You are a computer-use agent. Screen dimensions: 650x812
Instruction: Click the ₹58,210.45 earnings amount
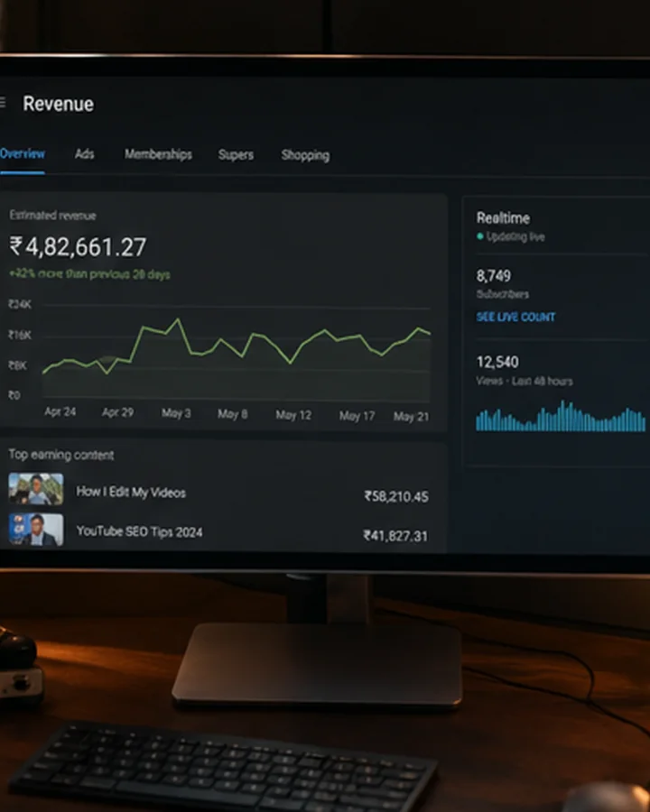[396, 496]
